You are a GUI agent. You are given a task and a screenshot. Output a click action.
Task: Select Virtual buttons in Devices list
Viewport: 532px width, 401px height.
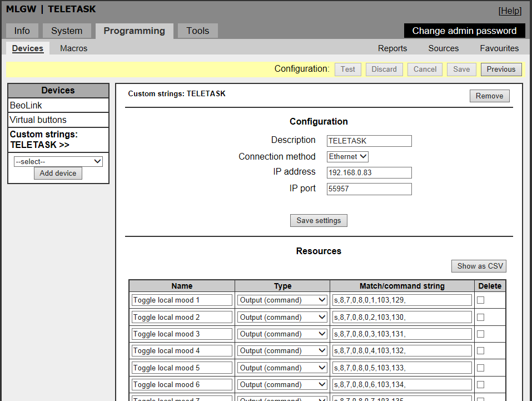click(x=38, y=120)
